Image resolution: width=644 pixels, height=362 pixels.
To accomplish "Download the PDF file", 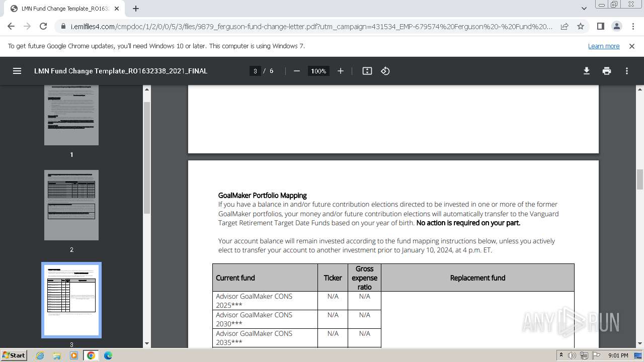I will 587,71.
